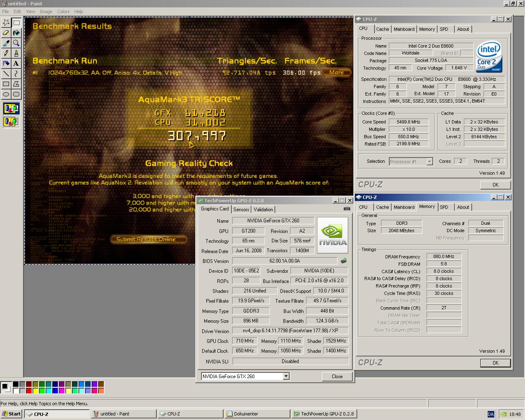Open the Mainboard tab in upper CPU-Z window

pyautogui.click(x=404, y=29)
